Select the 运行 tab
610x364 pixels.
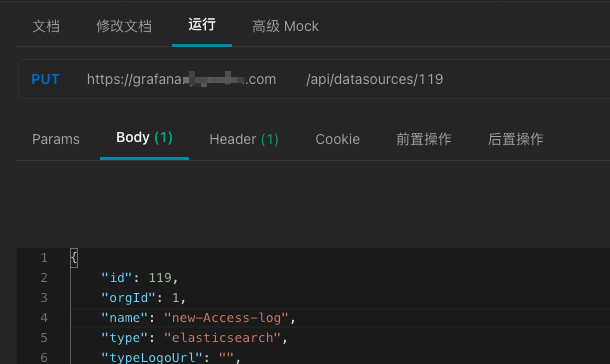(202, 24)
